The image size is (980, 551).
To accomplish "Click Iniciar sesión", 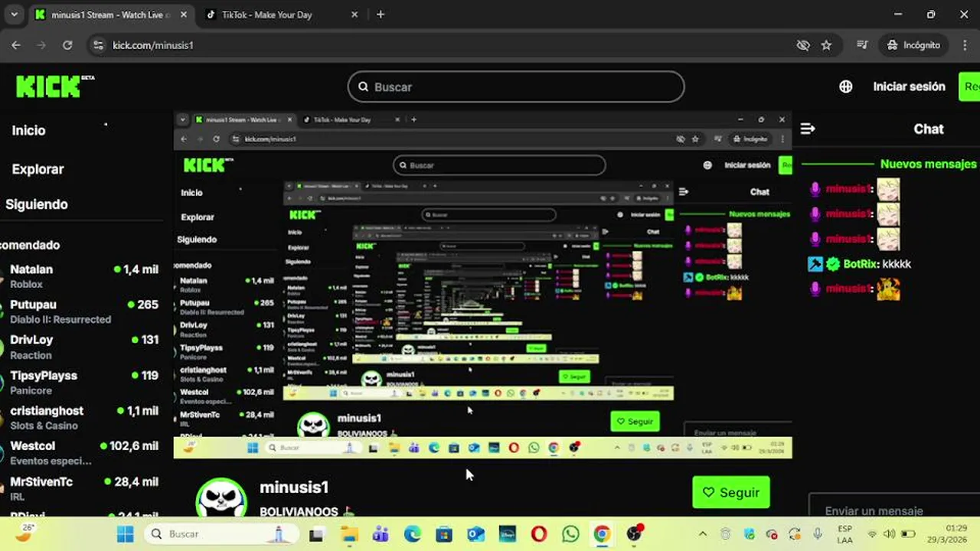I will [909, 86].
